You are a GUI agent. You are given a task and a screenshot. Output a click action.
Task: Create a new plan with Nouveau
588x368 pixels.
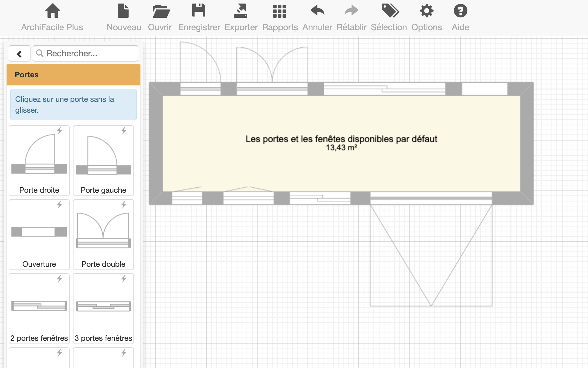(124, 11)
